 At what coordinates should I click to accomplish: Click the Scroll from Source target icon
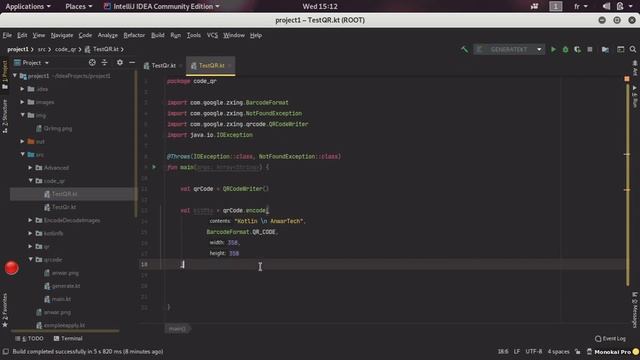click(92, 62)
